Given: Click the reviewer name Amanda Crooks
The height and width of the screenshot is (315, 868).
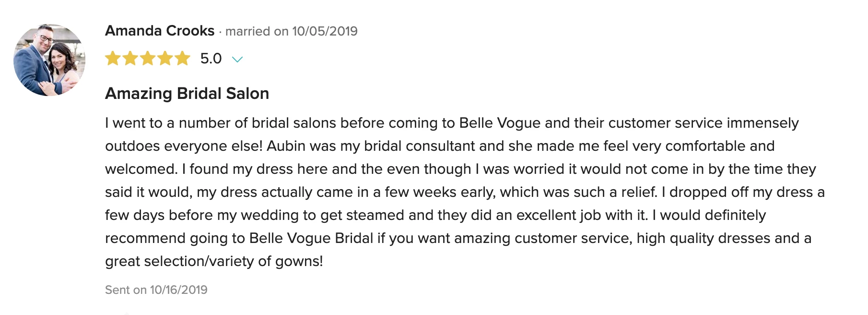Looking at the screenshot, I should tap(160, 31).
